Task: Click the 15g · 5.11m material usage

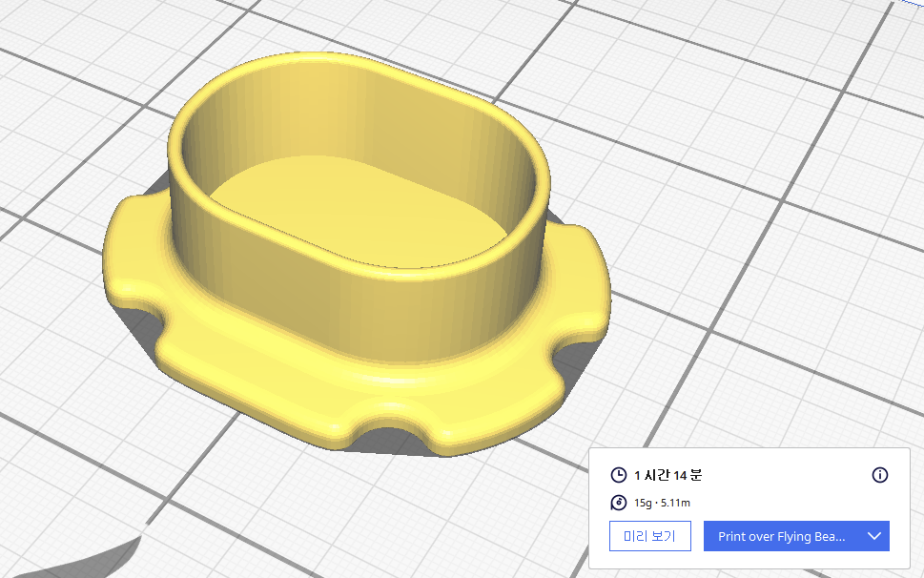Action: [662, 503]
